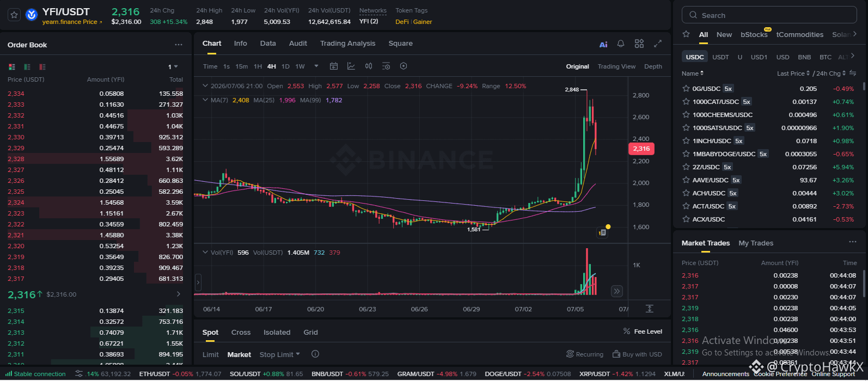Open Fee Level percent icon

click(x=627, y=331)
